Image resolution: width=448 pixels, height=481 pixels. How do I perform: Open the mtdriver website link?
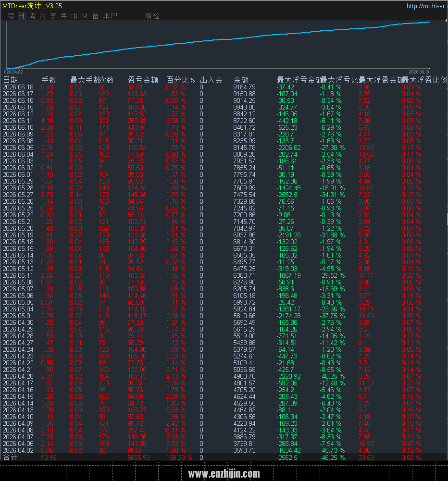pos(426,6)
